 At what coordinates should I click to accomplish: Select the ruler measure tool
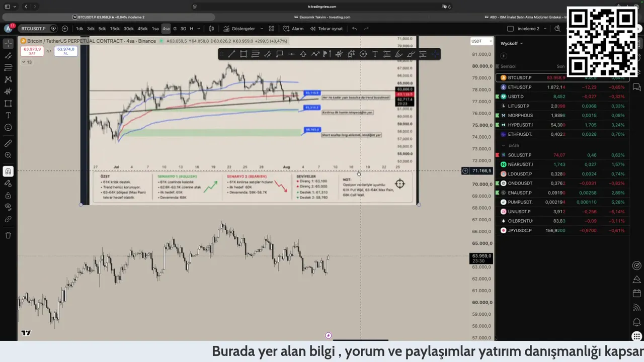[8, 143]
